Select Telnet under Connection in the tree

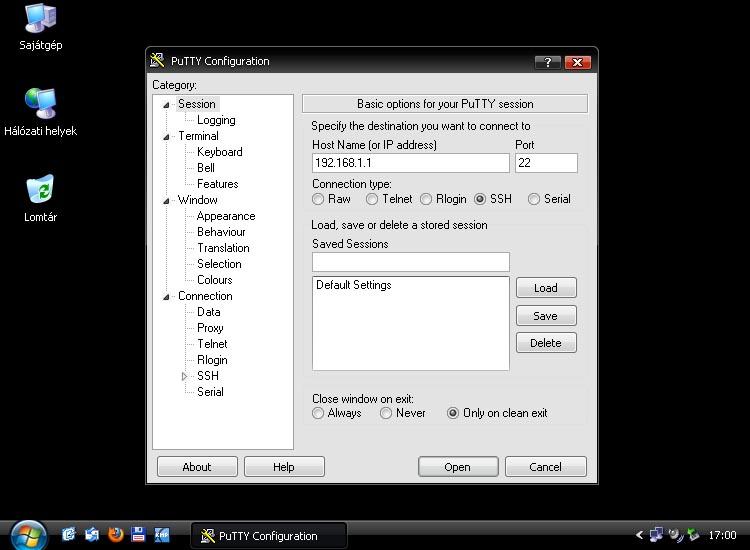point(212,344)
